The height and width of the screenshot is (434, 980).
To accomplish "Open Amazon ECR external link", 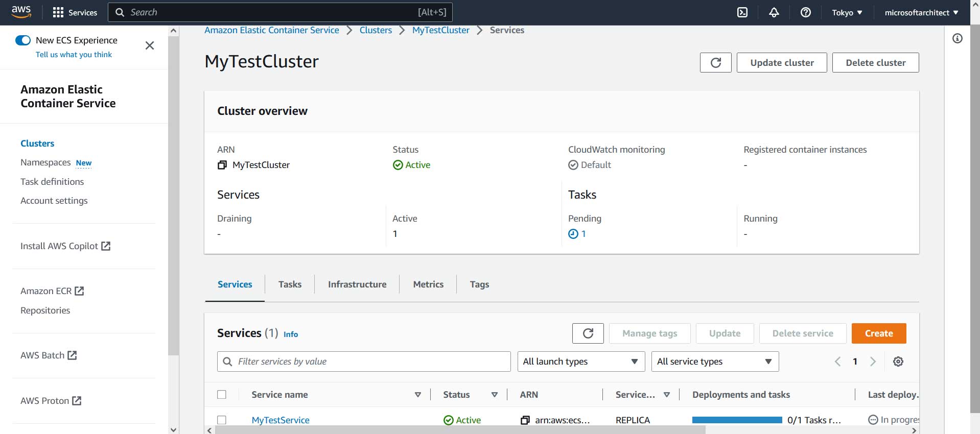I will 52,291.
